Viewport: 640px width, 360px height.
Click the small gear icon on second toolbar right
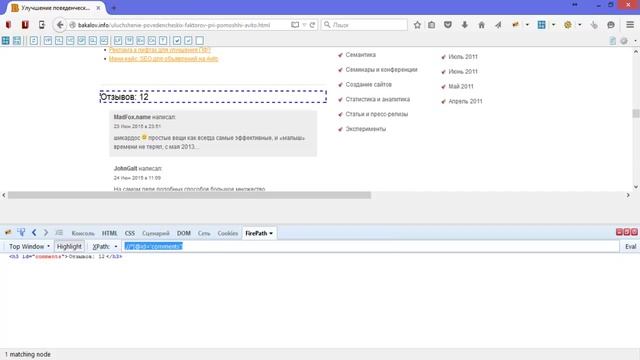[624, 40]
